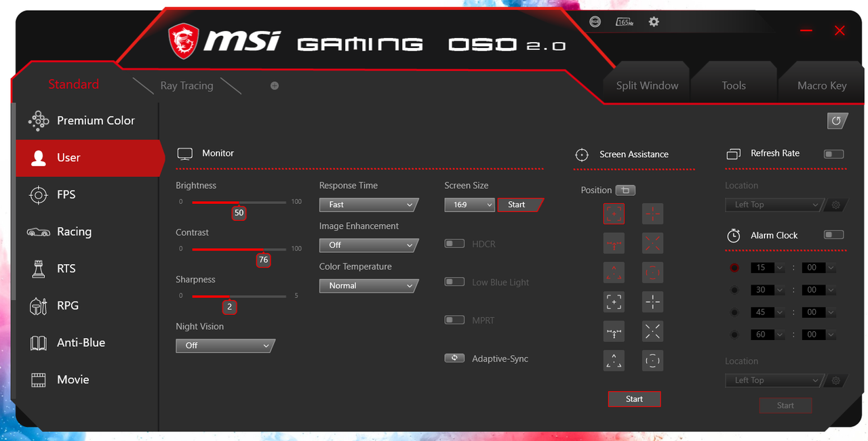The height and width of the screenshot is (441, 868).
Task: Select the white triangle chevron crosshair
Action: pos(614,360)
